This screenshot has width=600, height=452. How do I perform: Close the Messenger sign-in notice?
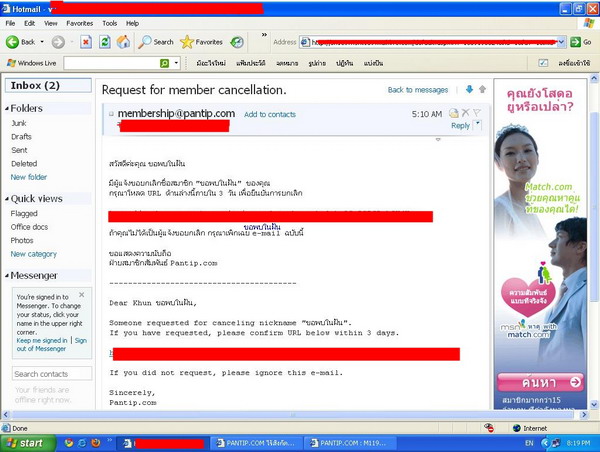click(82, 295)
